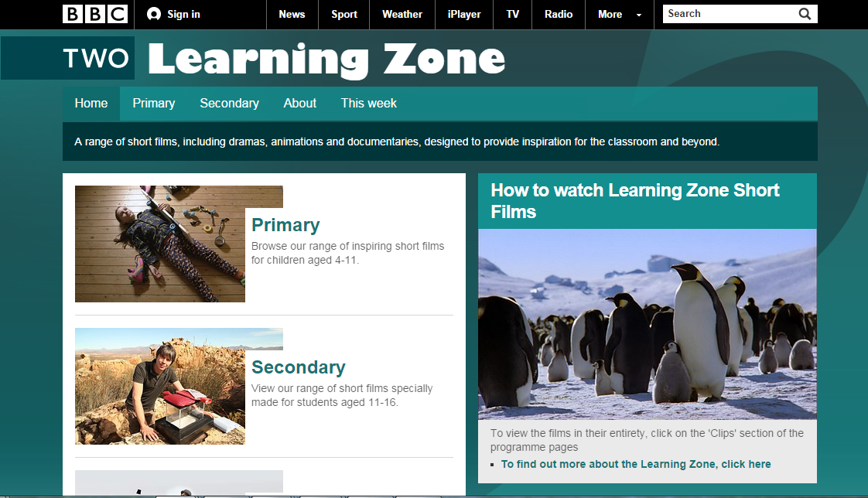
Task: Click the Sign in profile icon
Action: 154,15
